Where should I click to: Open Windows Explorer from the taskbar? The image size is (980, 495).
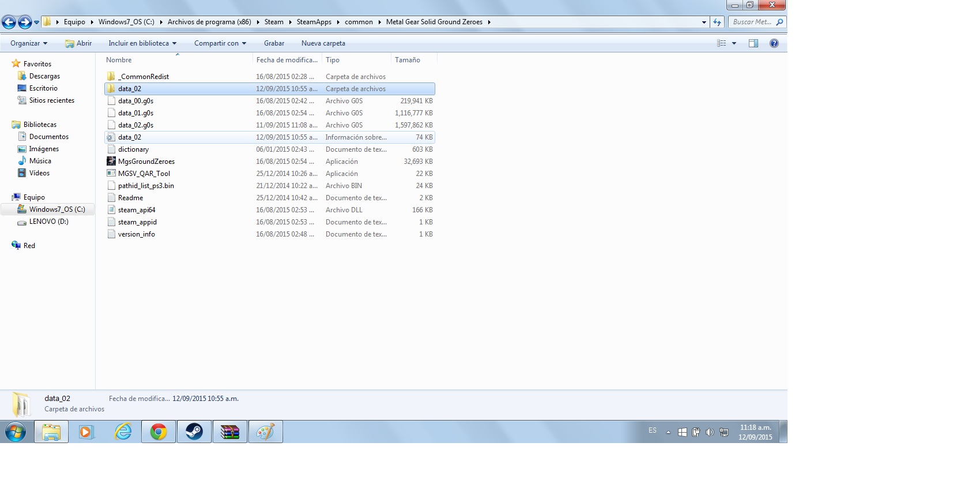51,432
